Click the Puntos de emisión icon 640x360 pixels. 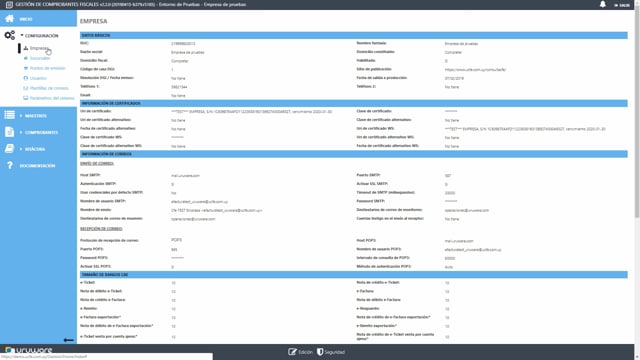(x=26, y=68)
